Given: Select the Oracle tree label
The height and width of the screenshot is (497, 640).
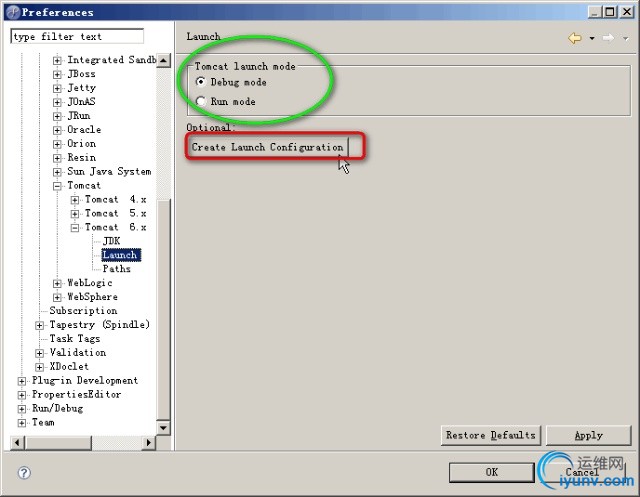Looking at the screenshot, I should (x=84, y=129).
